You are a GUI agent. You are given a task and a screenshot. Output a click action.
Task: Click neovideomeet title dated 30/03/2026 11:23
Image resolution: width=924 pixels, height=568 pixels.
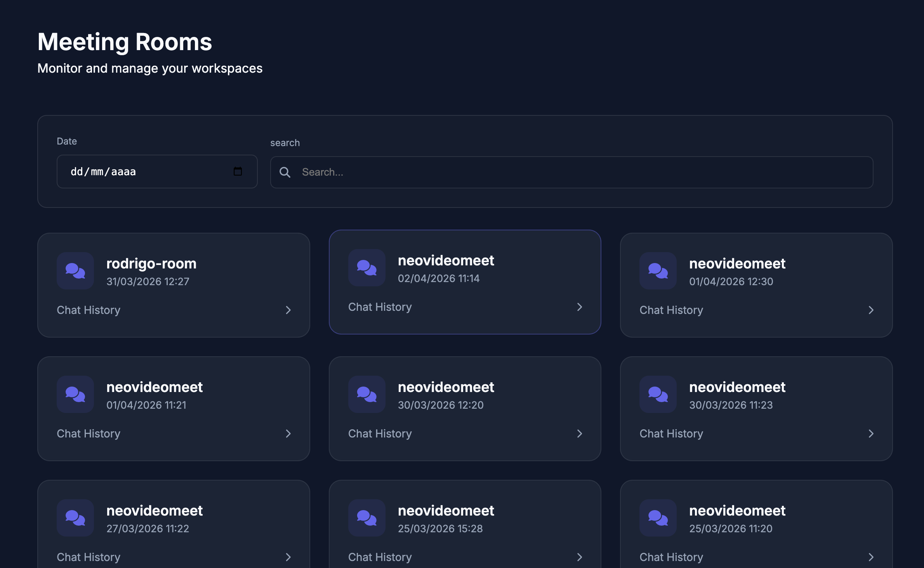coord(737,387)
